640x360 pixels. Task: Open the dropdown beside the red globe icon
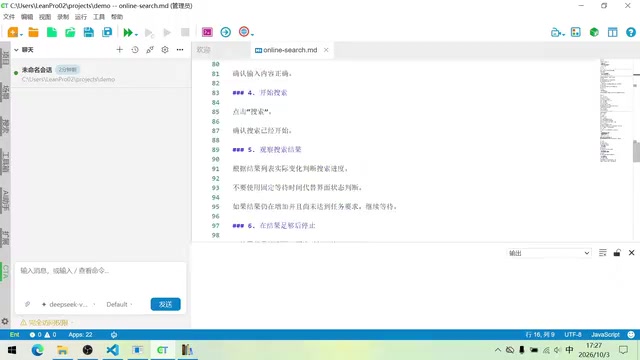pos(252,34)
